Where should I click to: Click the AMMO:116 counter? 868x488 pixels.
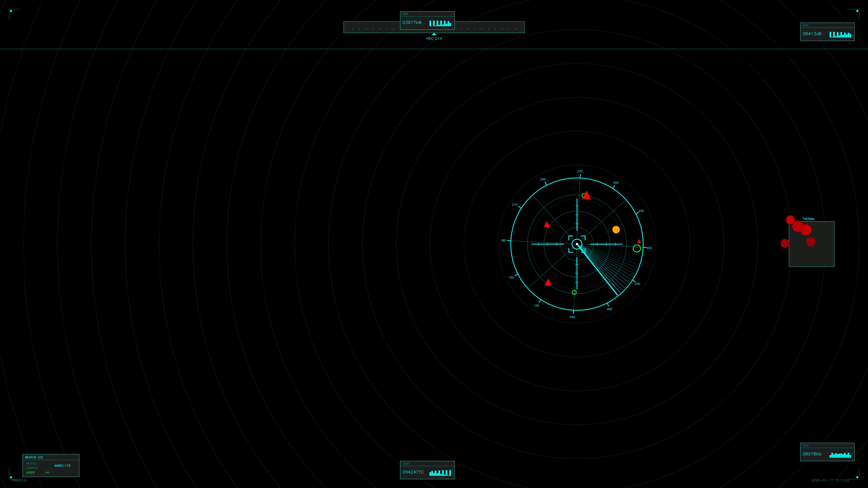62,466
